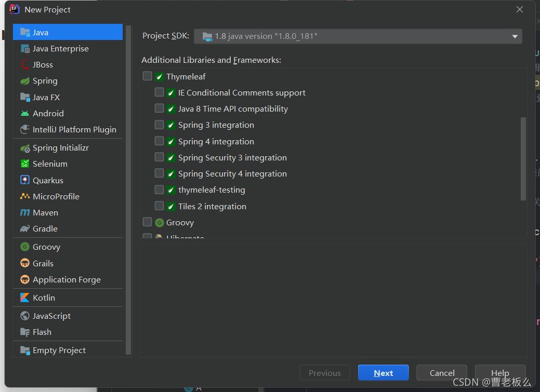This screenshot has width=540, height=392.
Task: Select the Kotlin project type
Action: point(68,298)
